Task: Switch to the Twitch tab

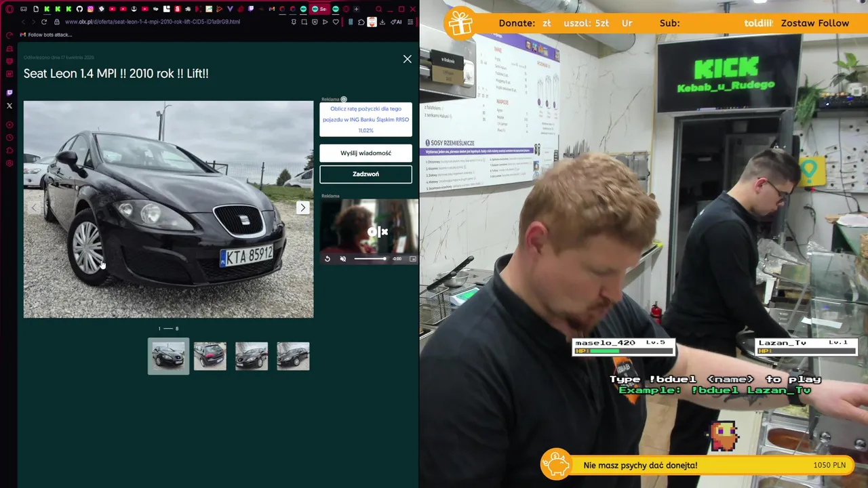Action: click(250, 9)
